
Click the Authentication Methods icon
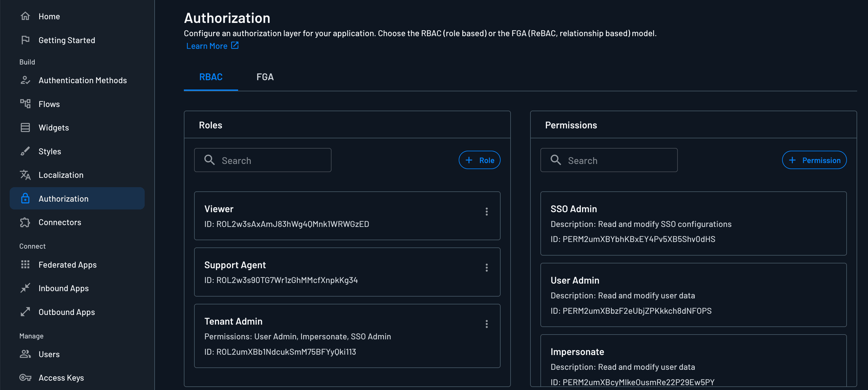(x=25, y=80)
